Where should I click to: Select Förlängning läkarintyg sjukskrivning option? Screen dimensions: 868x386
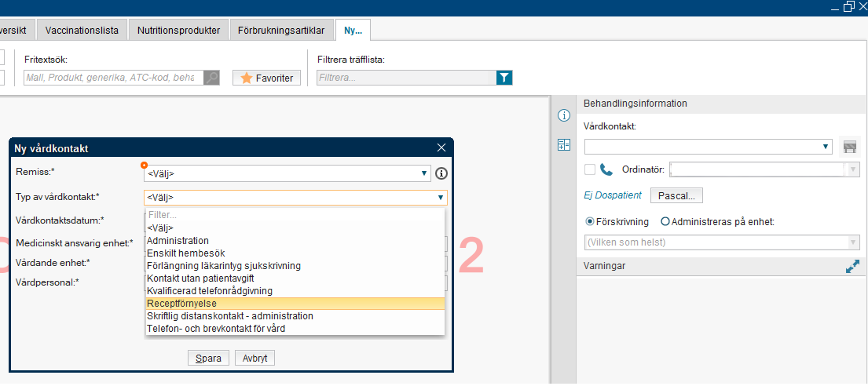(x=295, y=266)
